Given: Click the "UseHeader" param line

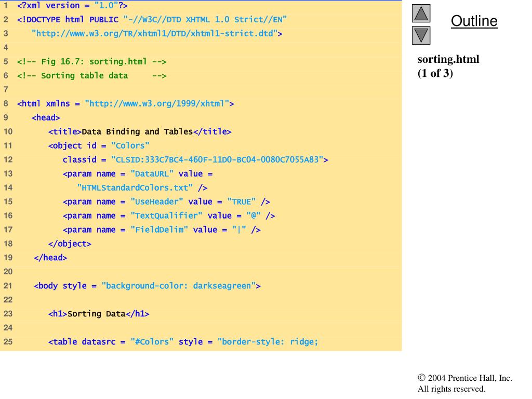Looking at the screenshot, I should pyautogui.click(x=166, y=202).
